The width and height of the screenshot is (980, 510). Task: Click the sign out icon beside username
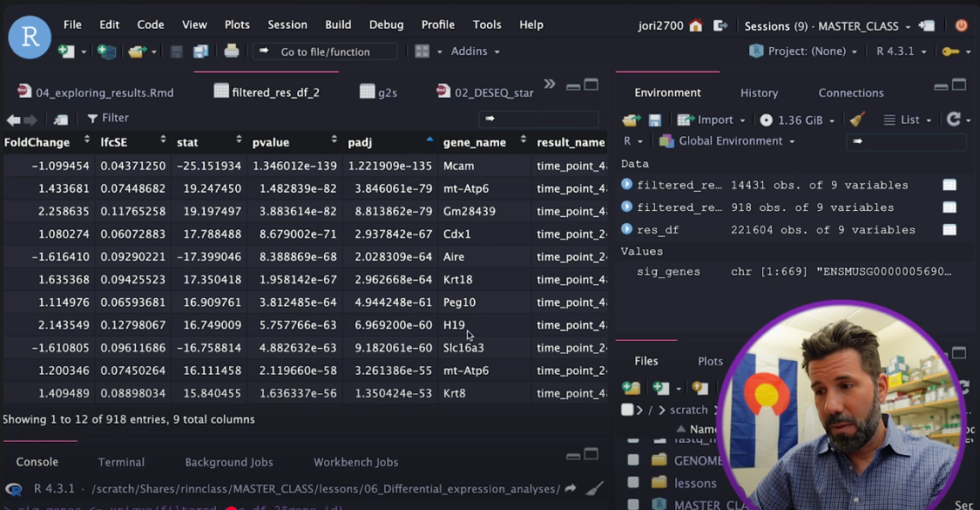(720, 25)
